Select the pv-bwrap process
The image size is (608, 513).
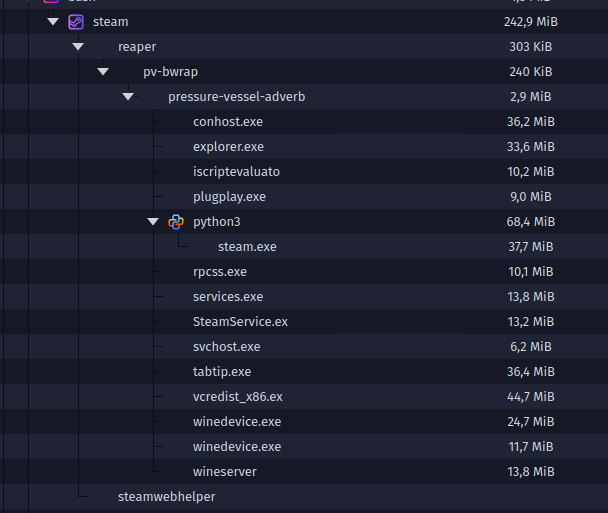(304, 72)
